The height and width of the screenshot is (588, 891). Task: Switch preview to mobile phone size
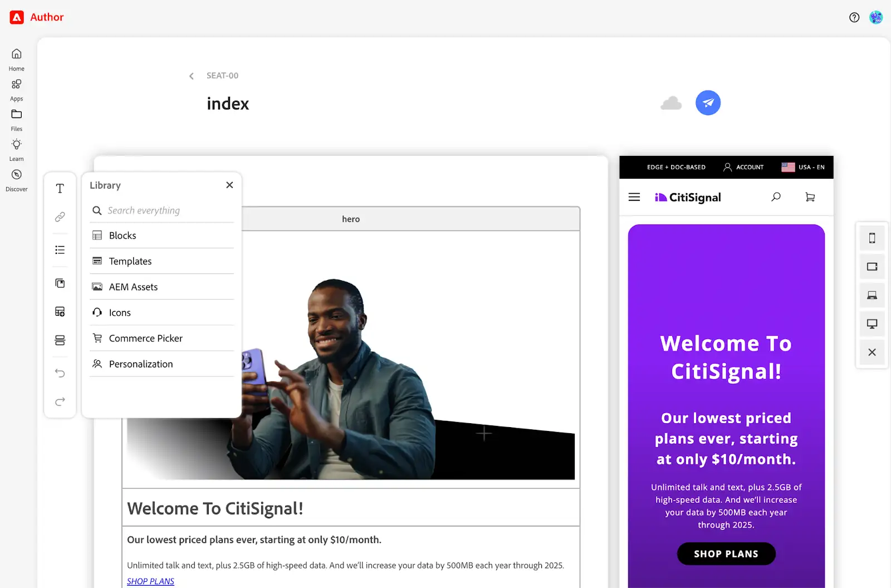(x=872, y=238)
